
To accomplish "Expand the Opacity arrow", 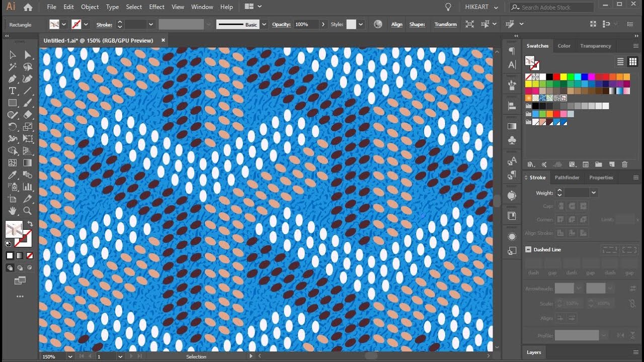I will pyautogui.click(x=323, y=24).
